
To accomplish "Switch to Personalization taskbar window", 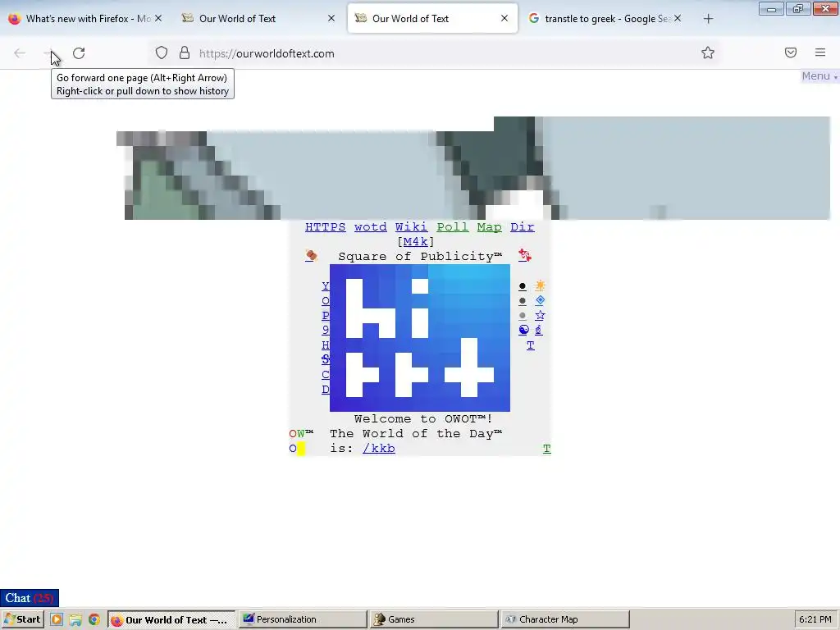I will click(303, 619).
